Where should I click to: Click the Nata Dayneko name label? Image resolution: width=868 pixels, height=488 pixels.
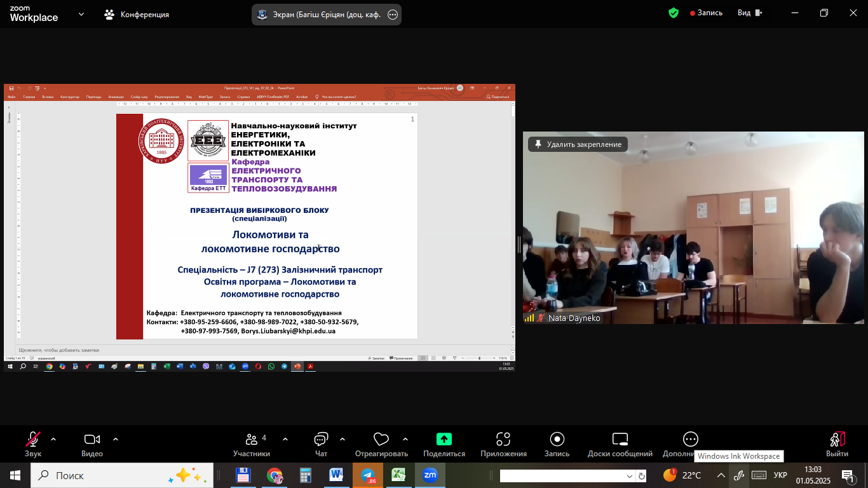(574, 318)
